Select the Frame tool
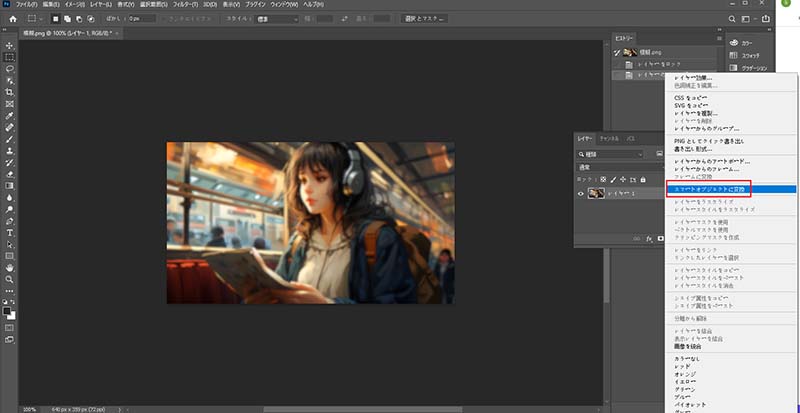The height and width of the screenshot is (413, 800). (x=9, y=104)
